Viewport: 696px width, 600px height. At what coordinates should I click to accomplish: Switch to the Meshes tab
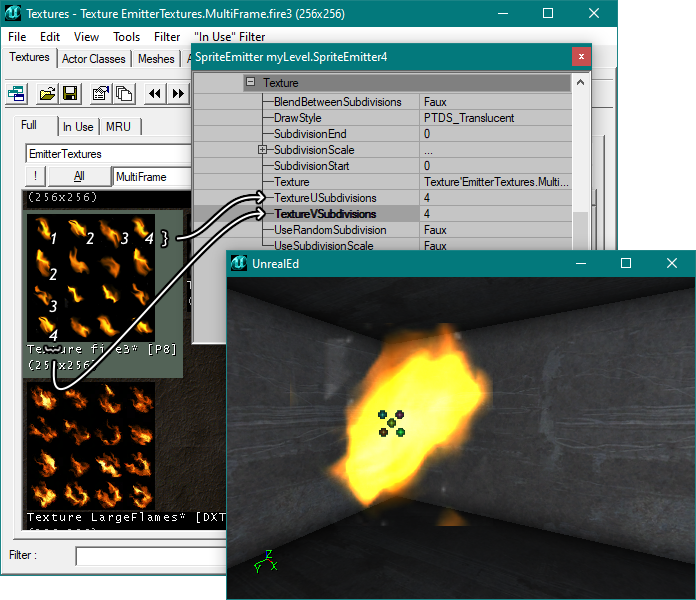coord(156,59)
